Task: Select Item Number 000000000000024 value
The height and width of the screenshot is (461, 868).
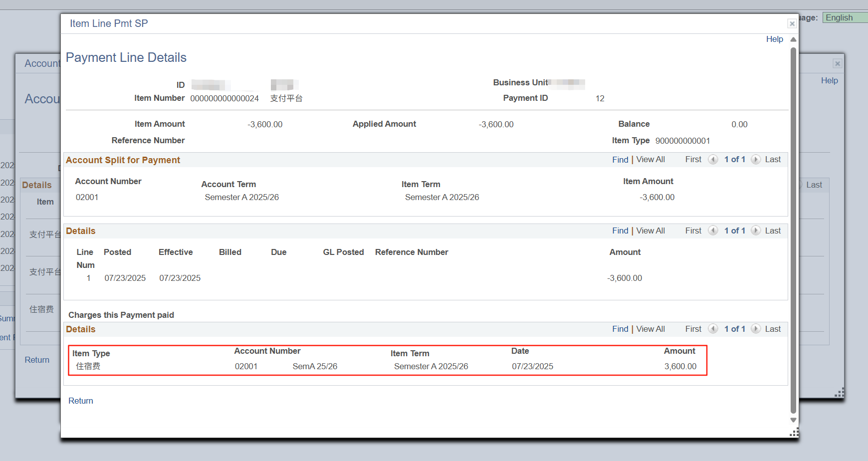Action: 224,98
